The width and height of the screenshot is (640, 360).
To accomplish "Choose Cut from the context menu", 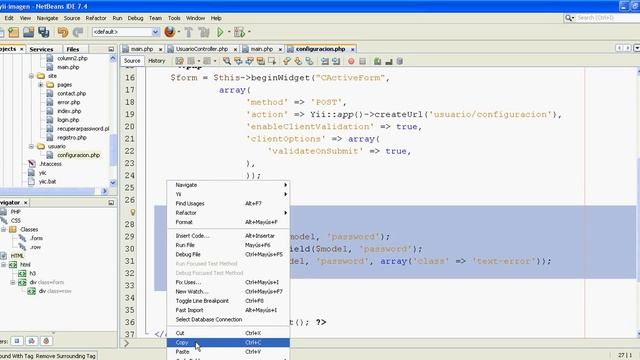I will click(228, 333).
